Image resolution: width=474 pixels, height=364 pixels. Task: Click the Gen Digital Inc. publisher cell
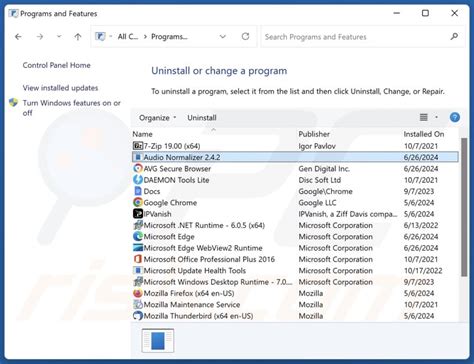(324, 169)
